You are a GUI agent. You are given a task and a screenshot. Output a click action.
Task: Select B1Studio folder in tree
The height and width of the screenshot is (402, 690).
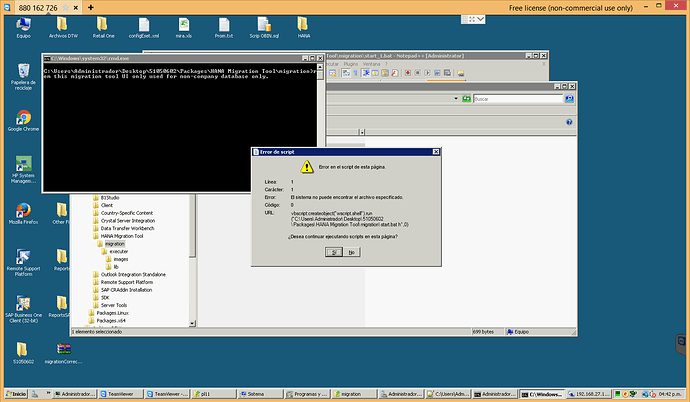click(x=110, y=198)
